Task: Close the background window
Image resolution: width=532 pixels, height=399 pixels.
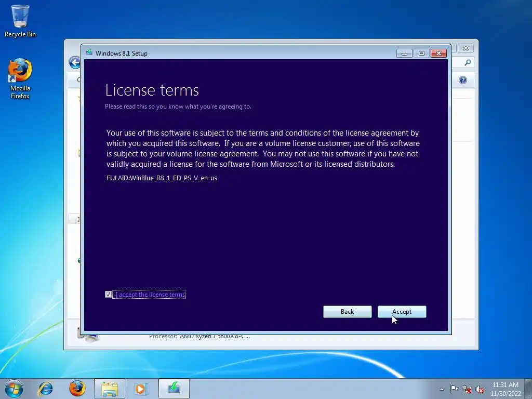Action: click(465, 48)
